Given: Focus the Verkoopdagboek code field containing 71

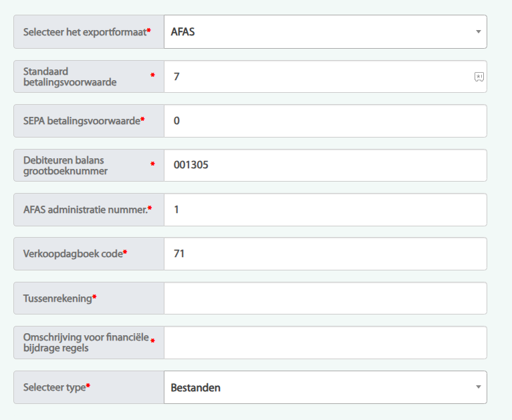Looking at the screenshot, I should pos(325,254).
